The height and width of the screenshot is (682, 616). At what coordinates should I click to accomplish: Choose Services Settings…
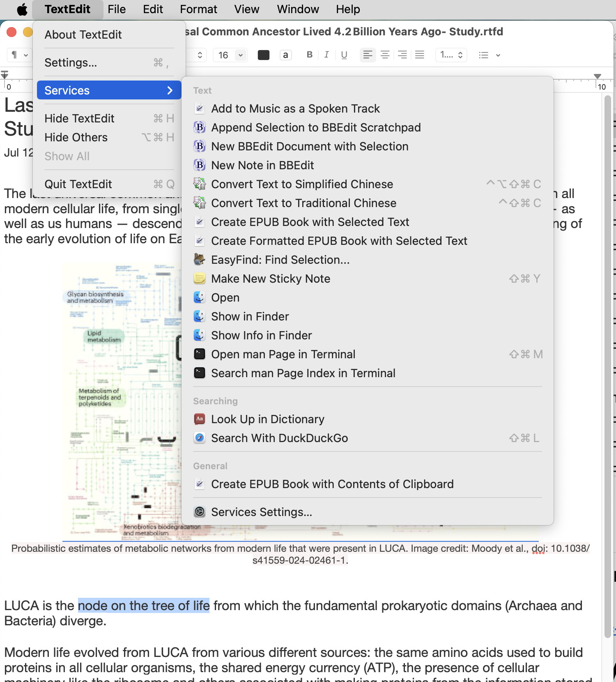pyautogui.click(x=368, y=512)
